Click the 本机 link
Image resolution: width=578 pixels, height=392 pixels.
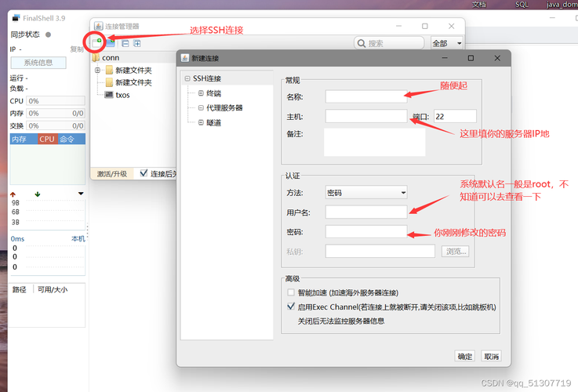coord(78,239)
